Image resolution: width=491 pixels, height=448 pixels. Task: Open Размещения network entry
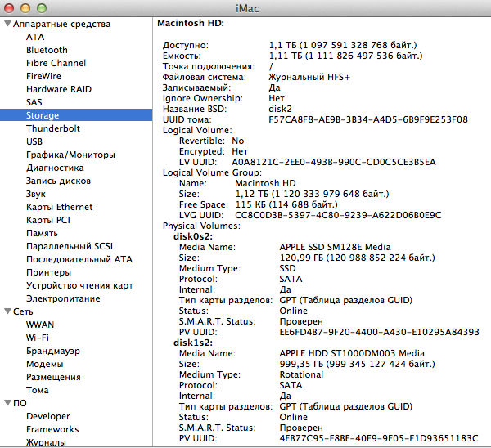(x=53, y=378)
